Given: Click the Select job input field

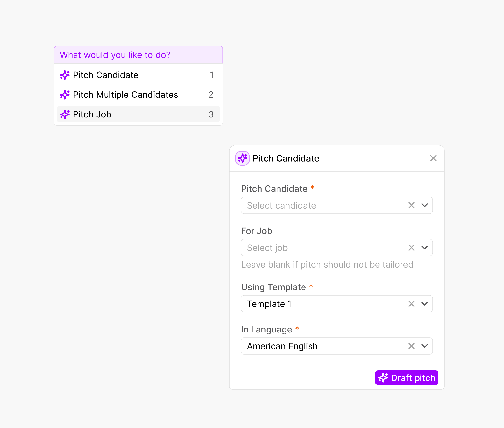Looking at the screenshot, I should [316, 247].
